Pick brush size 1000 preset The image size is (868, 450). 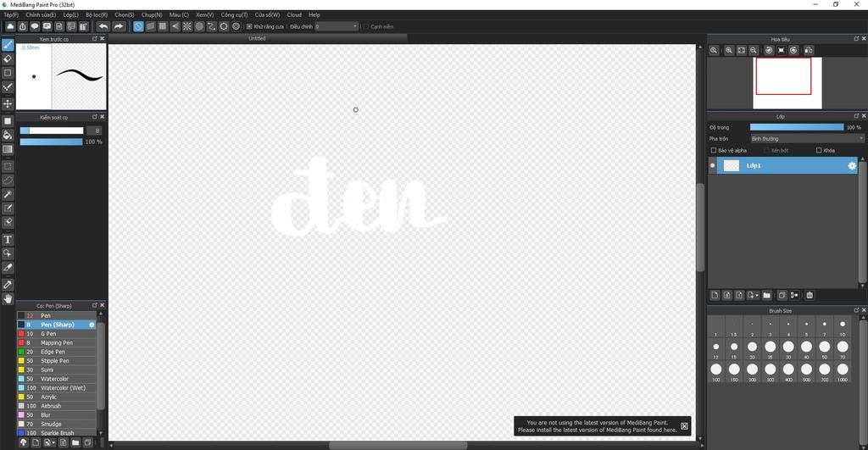[843, 372]
